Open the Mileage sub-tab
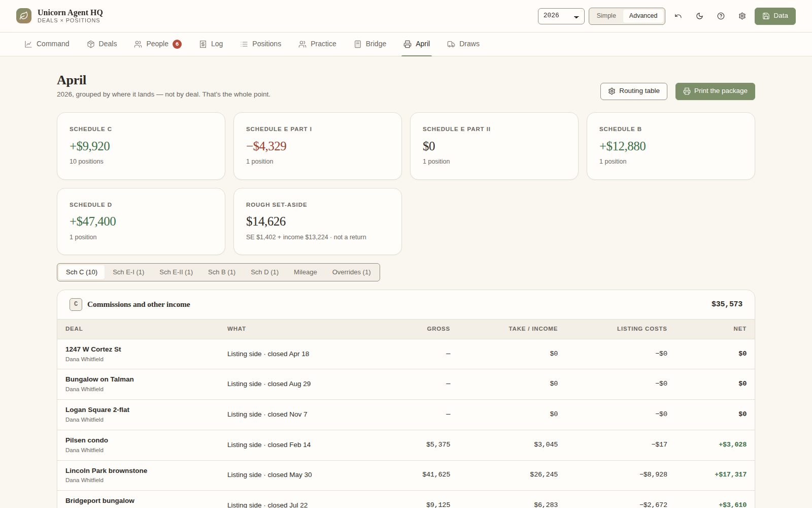Image resolution: width=812 pixels, height=508 pixels. [306, 272]
